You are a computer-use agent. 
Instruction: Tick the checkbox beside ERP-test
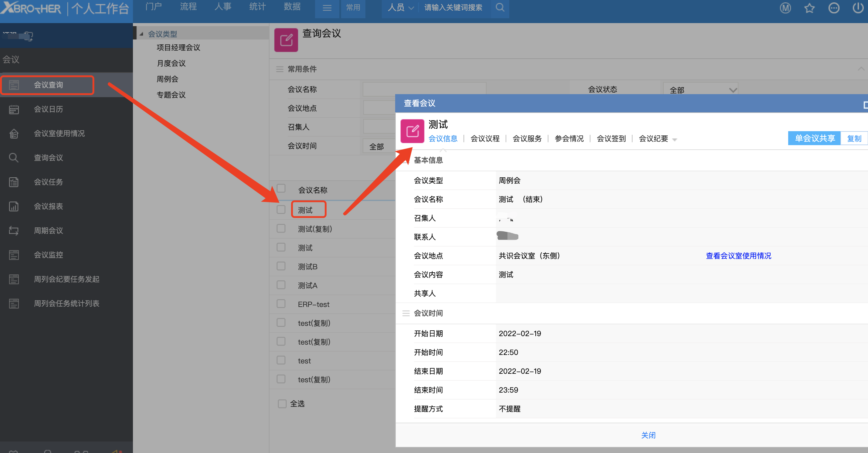pos(281,304)
